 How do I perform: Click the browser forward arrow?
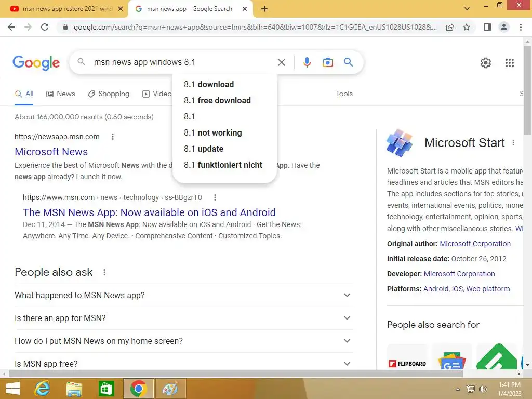tap(28, 27)
